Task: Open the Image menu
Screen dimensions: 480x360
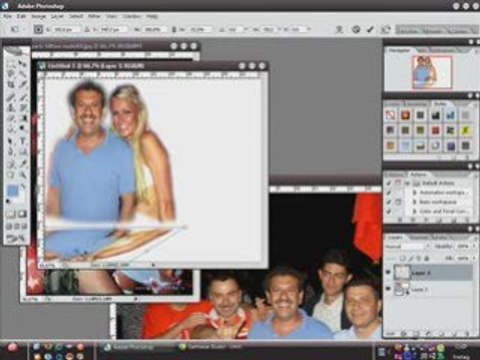Action: (38, 16)
